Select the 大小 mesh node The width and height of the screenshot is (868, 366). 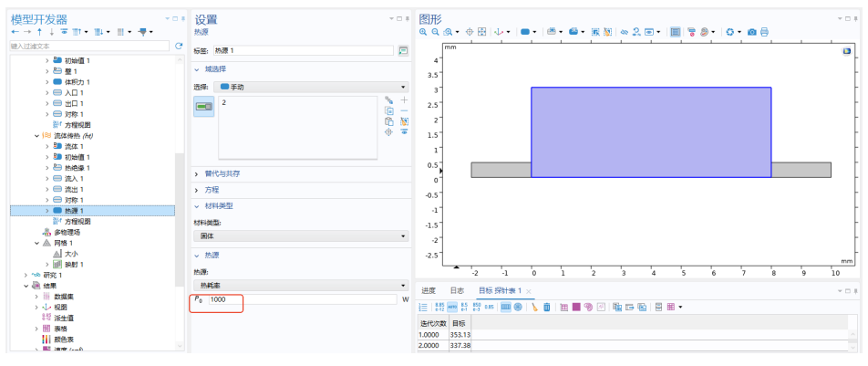[x=71, y=254]
